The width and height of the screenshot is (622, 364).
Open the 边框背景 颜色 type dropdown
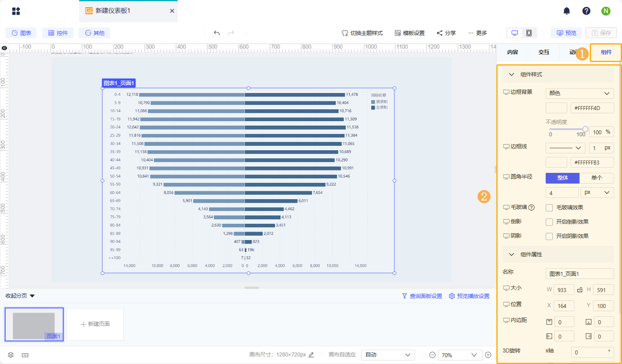point(579,93)
